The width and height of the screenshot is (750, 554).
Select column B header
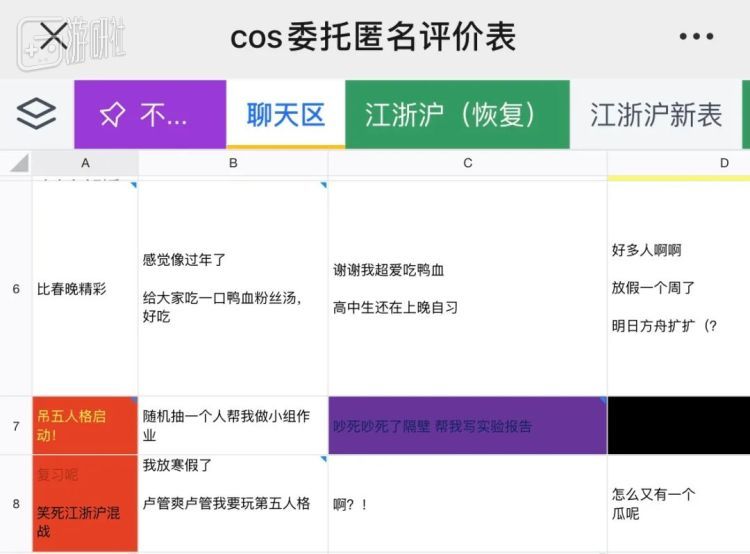coord(233,163)
